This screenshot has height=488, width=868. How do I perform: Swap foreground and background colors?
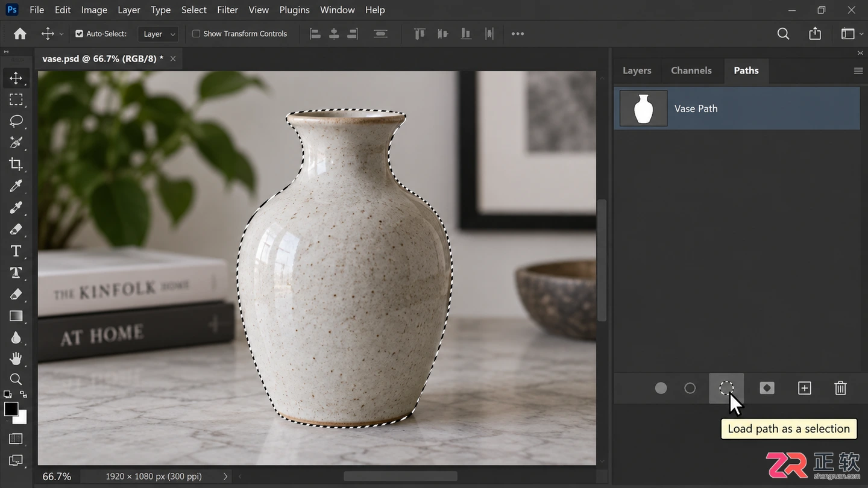[x=24, y=395]
